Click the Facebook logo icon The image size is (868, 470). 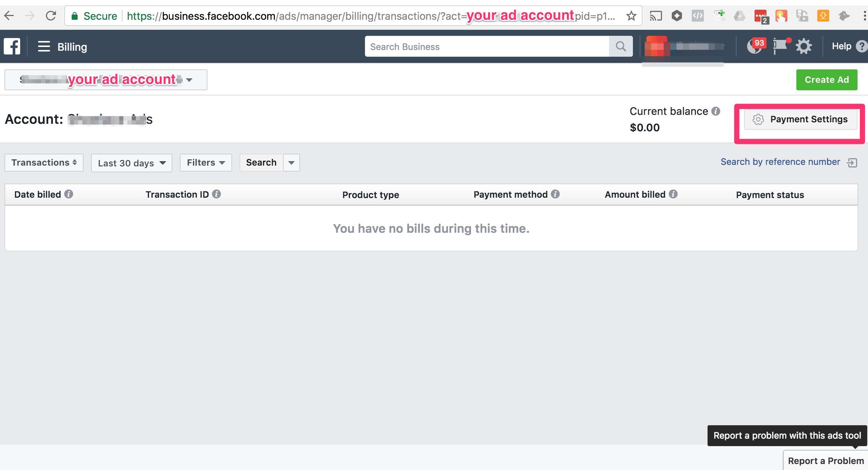point(12,47)
